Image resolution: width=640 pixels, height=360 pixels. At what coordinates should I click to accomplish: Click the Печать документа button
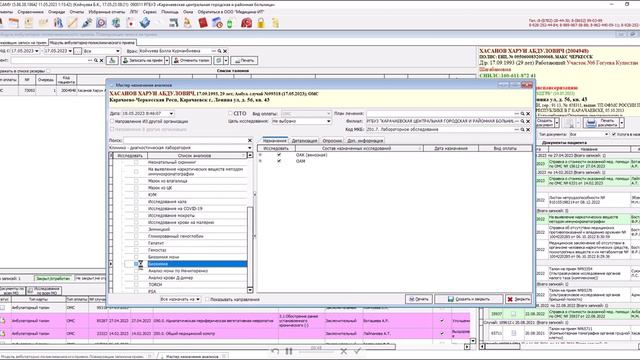[600, 122]
